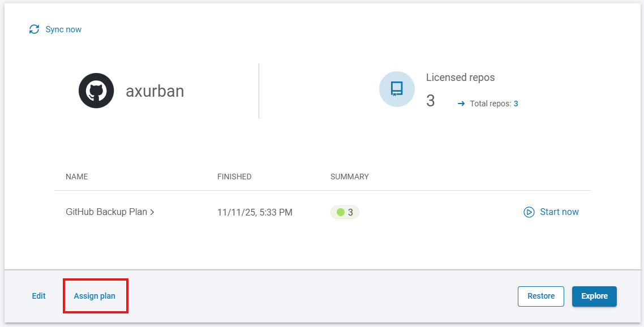Click the 11/11/25, 5:33 PM finished time

point(255,213)
